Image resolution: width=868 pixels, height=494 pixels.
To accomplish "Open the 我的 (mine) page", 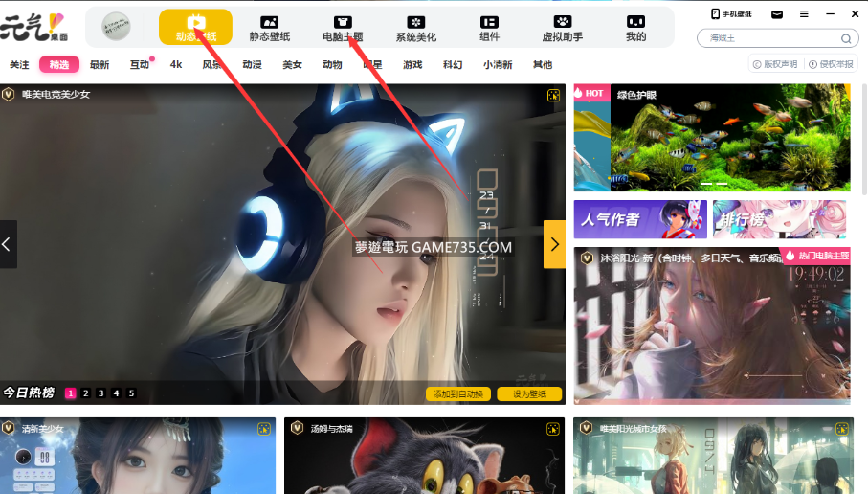I will pos(635,28).
